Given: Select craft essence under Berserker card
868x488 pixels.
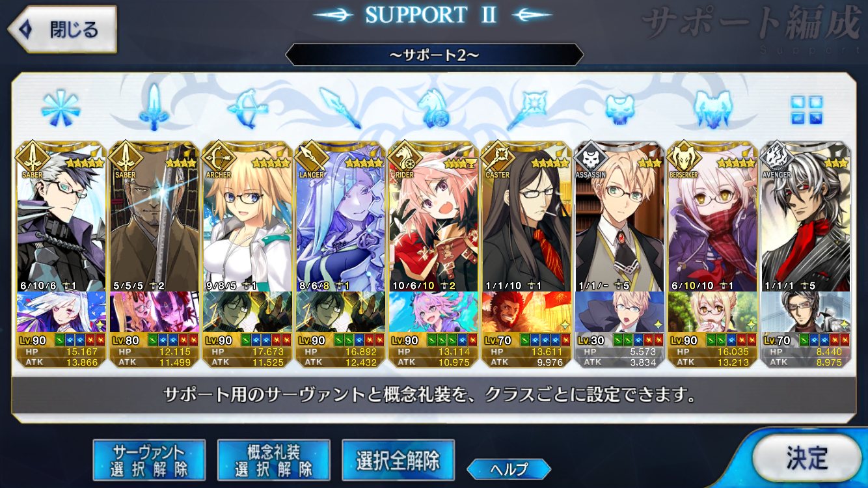Looking at the screenshot, I should (x=712, y=312).
